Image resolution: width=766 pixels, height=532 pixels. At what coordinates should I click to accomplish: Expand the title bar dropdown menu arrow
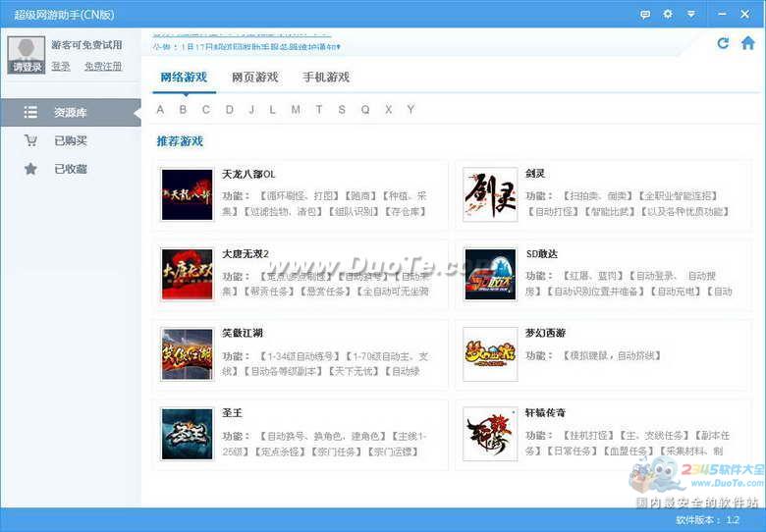click(x=690, y=14)
